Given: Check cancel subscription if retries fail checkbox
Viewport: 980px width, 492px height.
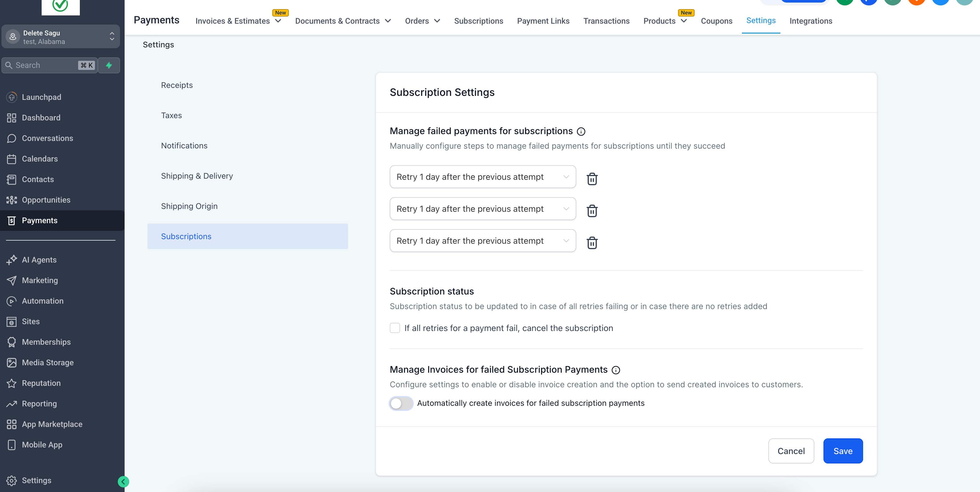Looking at the screenshot, I should (x=395, y=328).
